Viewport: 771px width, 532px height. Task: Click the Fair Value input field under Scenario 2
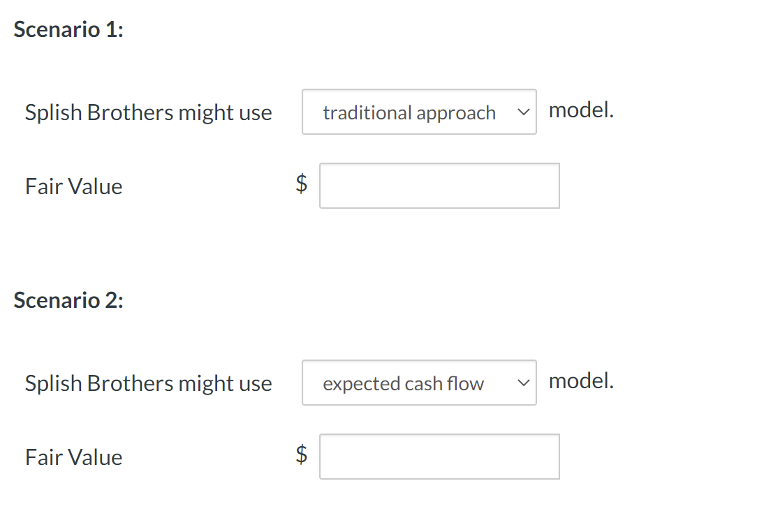[x=439, y=456]
